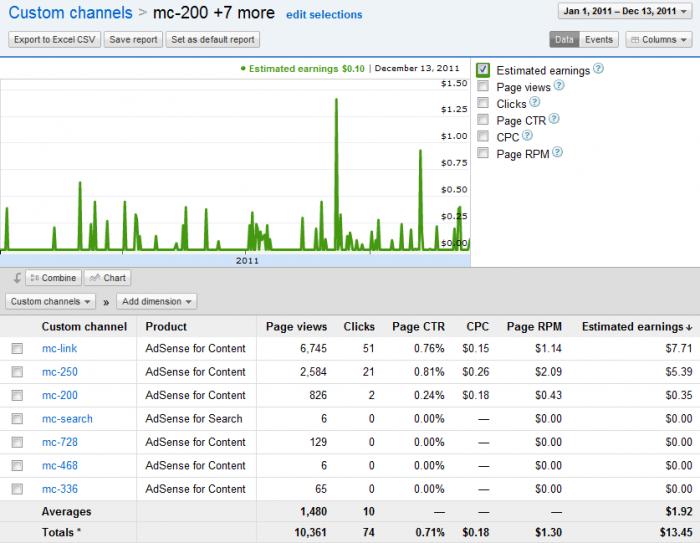Click help icon beside Page CTR

[554, 119]
